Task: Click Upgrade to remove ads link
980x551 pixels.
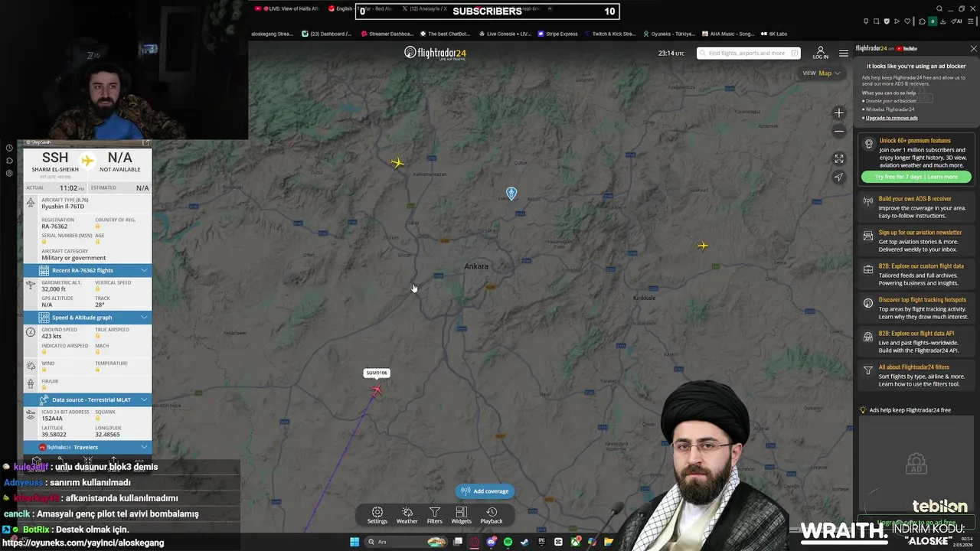Action: click(892, 118)
